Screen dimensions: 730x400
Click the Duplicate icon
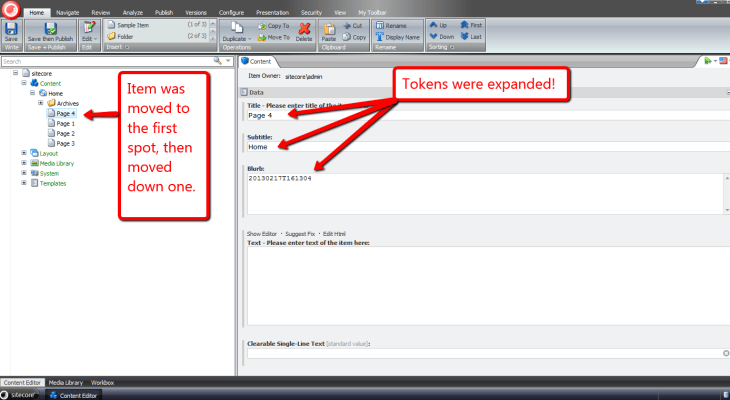click(x=237, y=28)
